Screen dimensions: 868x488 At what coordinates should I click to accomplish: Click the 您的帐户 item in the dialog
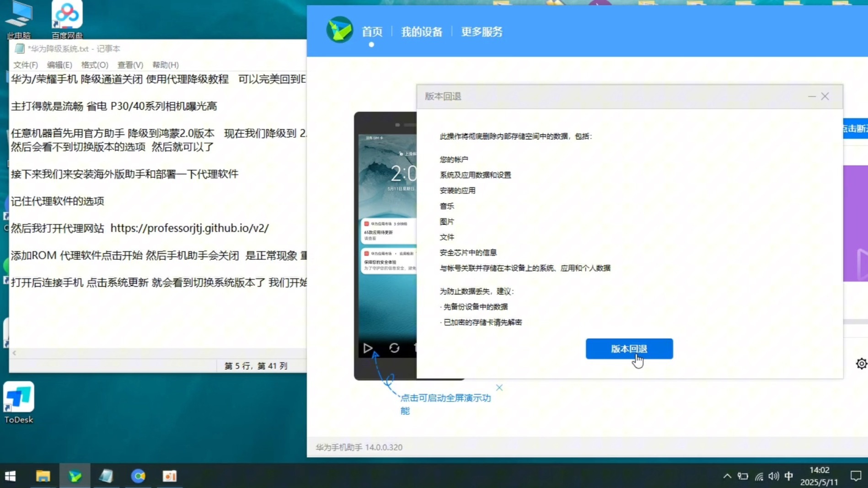[x=454, y=160]
